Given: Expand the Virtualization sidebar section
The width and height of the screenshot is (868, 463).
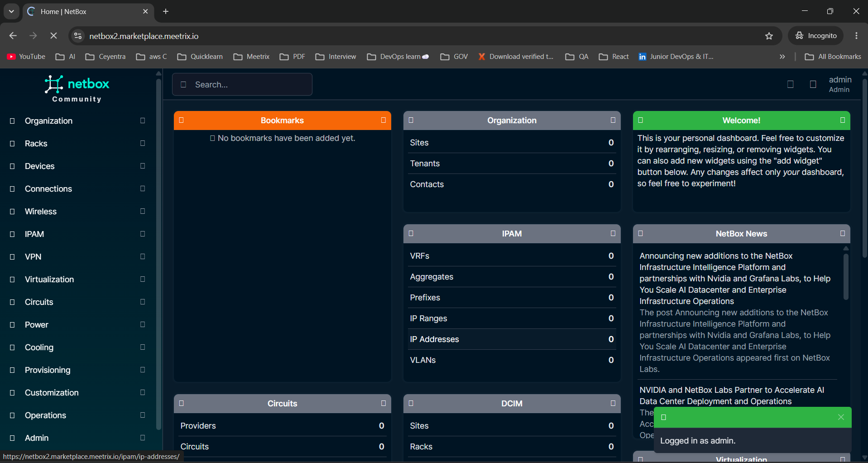Looking at the screenshot, I should click(143, 279).
